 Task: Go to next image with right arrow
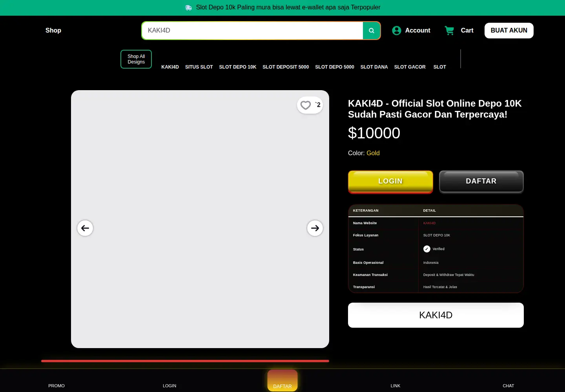(315, 228)
